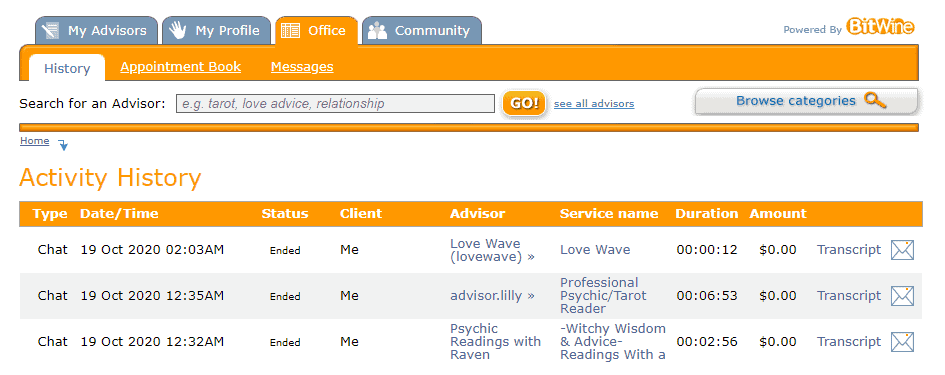Click the '00:02:56' duration cell
This screenshot has width=945, height=375.
click(707, 342)
